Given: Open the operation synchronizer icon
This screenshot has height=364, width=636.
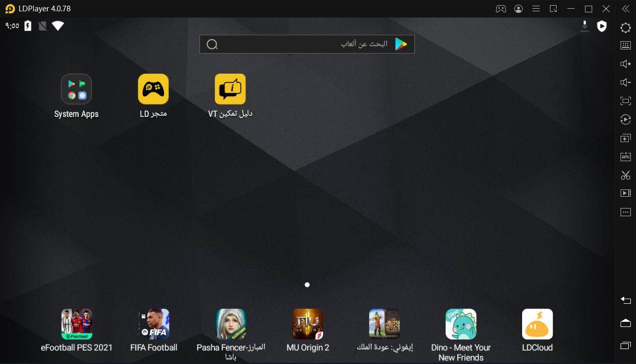Looking at the screenshot, I should click(x=626, y=119).
